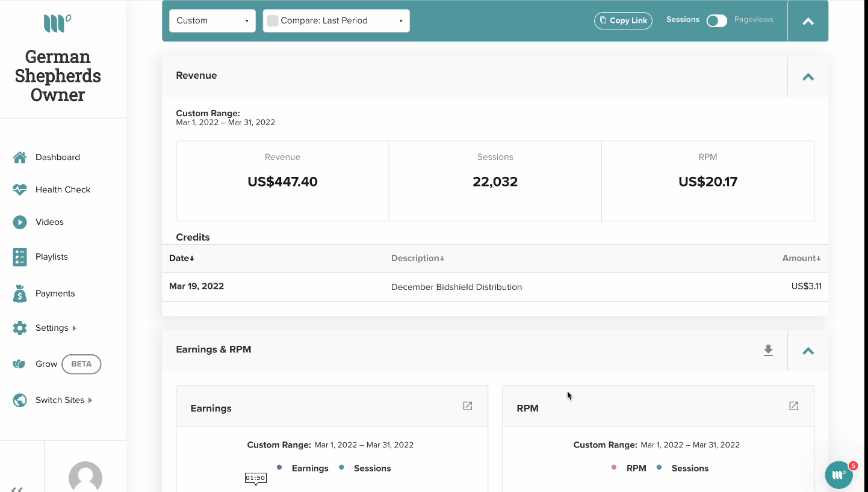Viewport: 868px width, 492px height.
Task: Click the user avatar icon
Action: (85, 477)
